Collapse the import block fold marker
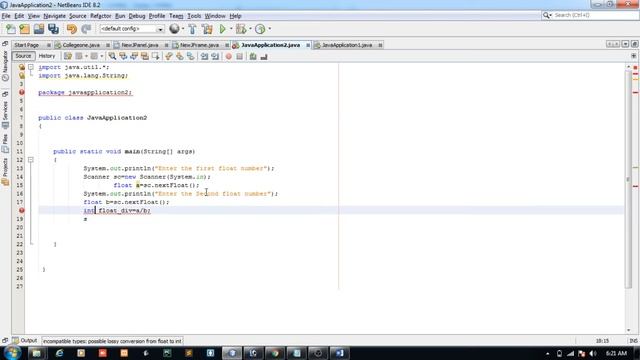This screenshot has width=640, height=360. tap(31, 67)
